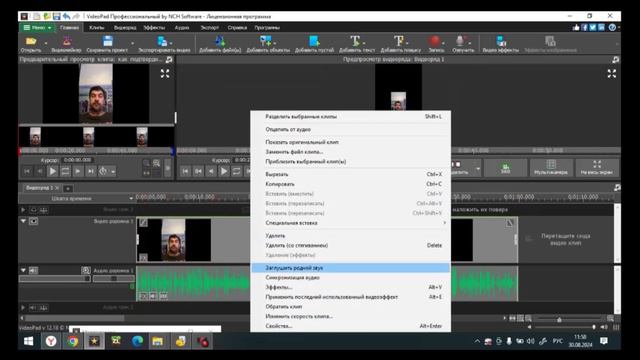640x360 pixels.
Task: Open Windows Start menu
Action: pos(28,341)
